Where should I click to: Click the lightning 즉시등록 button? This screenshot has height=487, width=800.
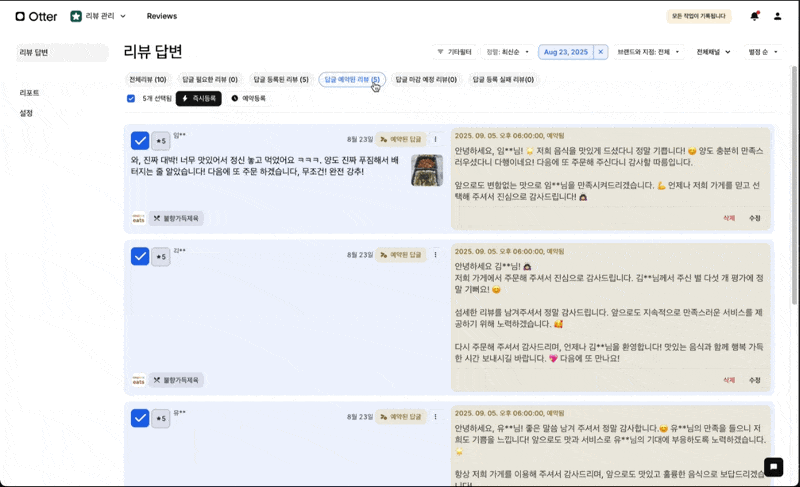point(198,98)
